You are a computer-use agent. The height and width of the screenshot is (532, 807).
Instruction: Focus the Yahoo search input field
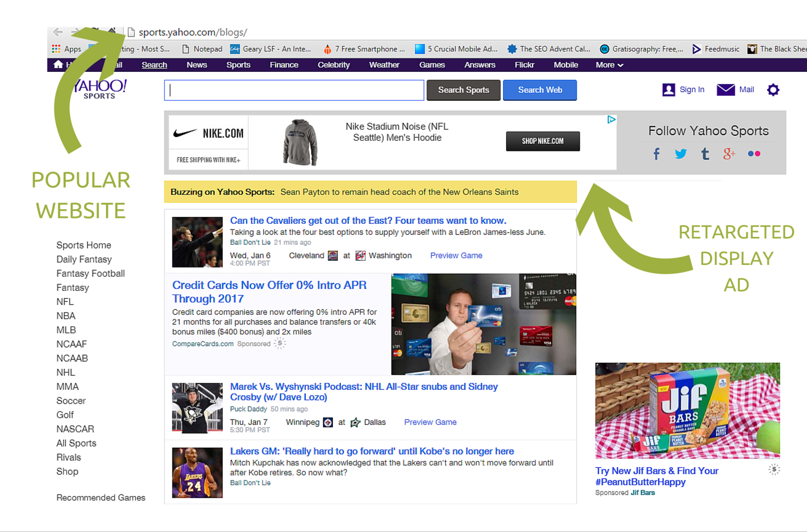(x=294, y=90)
